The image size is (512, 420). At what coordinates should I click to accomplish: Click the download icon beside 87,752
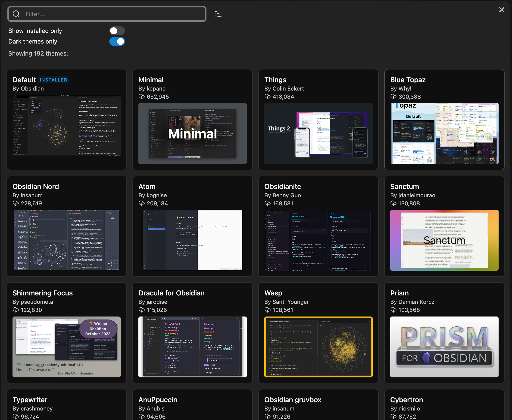(393, 417)
